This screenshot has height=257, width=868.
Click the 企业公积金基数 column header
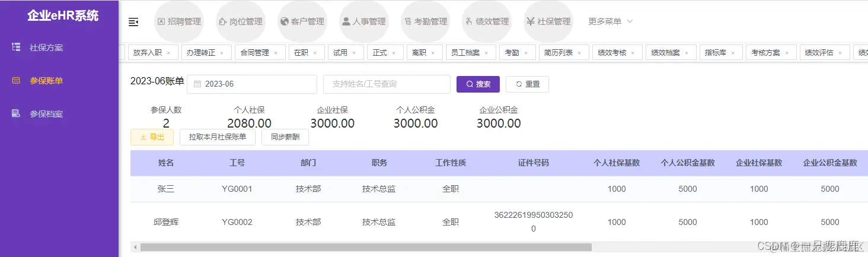click(x=830, y=163)
